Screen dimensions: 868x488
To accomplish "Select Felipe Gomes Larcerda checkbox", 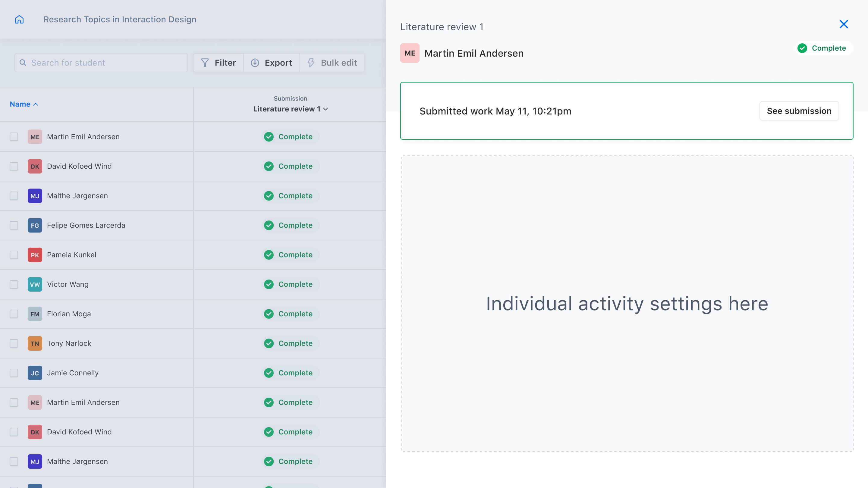I will pyautogui.click(x=14, y=225).
